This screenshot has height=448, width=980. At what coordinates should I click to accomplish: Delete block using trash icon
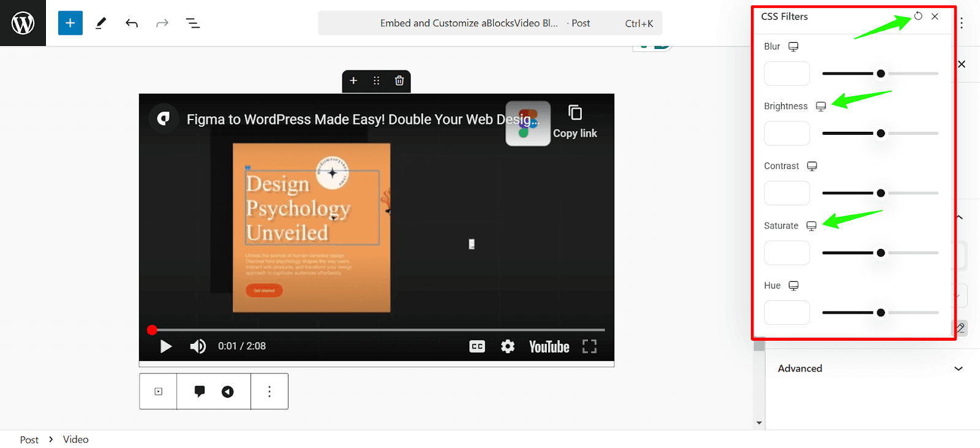point(399,81)
